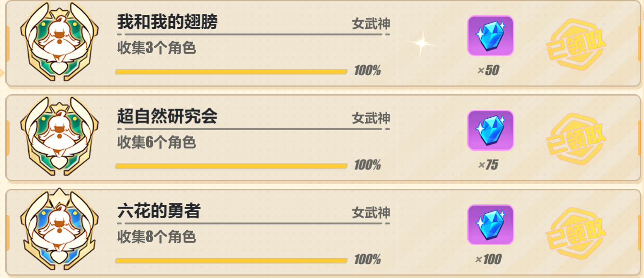Viewport: 644px width, 278px height.
Task: Click the 超自然研究会 achievement badge icon
Action: pos(60,136)
